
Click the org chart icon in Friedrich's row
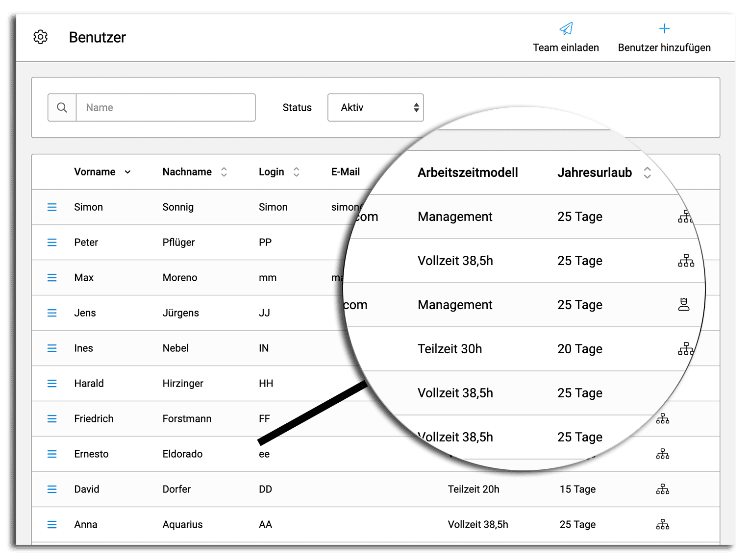663,418
